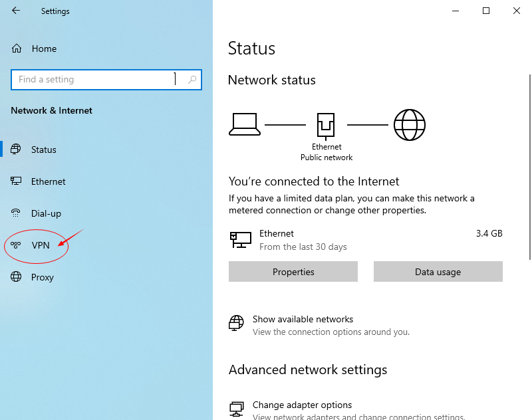This screenshot has width=532, height=420.
Task: Open Change adapter options link
Action: pos(302,405)
